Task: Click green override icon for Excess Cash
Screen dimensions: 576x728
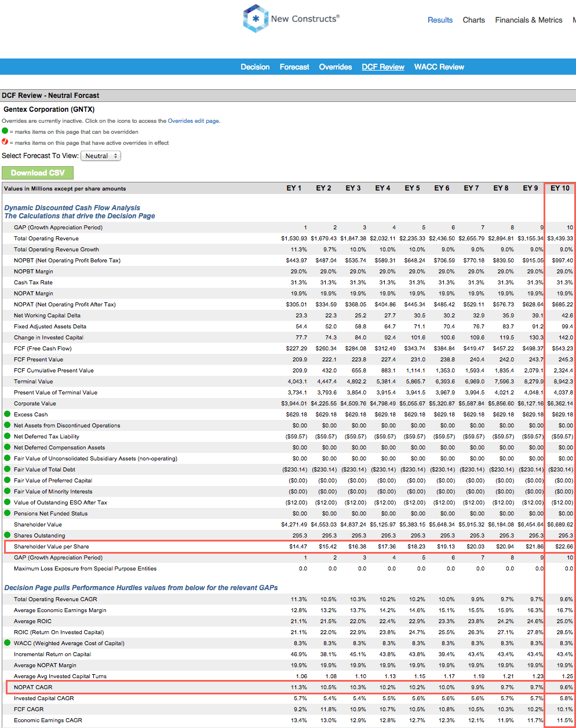Action: (x=7, y=414)
